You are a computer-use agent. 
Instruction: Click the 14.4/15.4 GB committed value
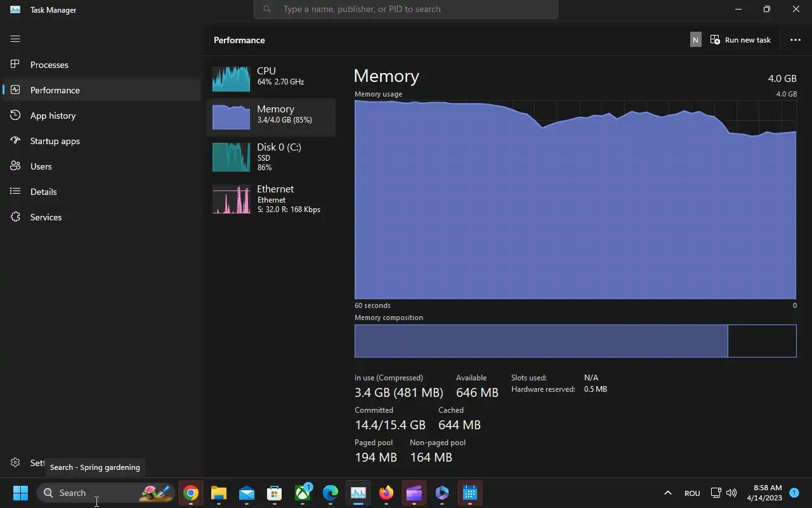(390, 425)
